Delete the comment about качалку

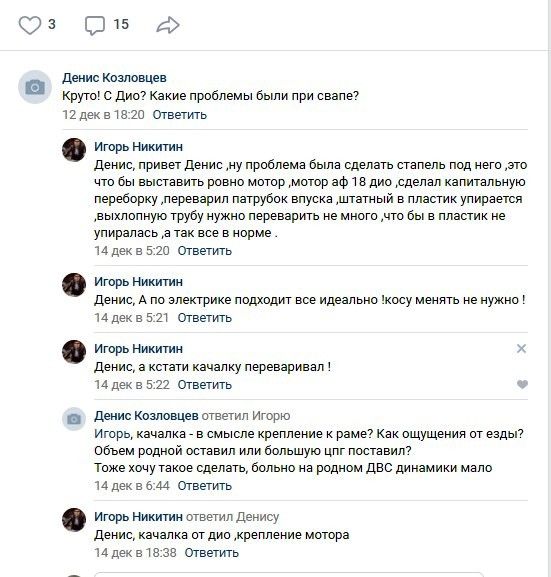pyautogui.click(x=521, y=348)
